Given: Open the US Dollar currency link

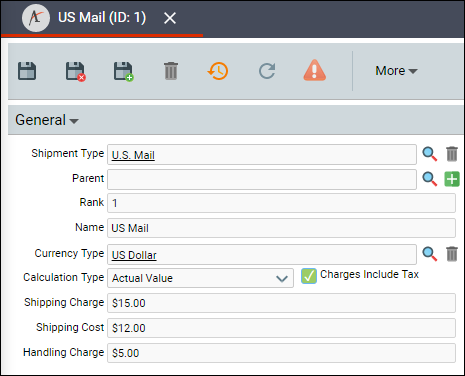Looking at the screenshot, I should tap(134, 255).
